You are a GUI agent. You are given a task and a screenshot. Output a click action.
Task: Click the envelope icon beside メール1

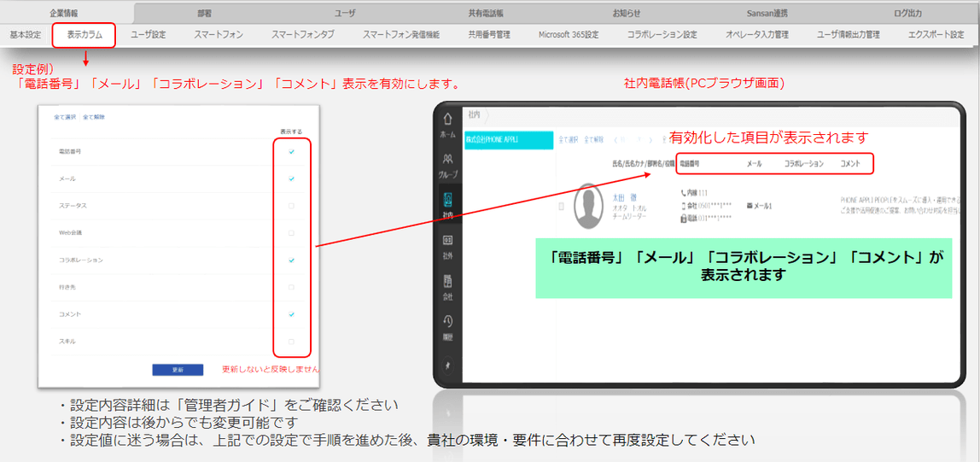tap(750, 206)
